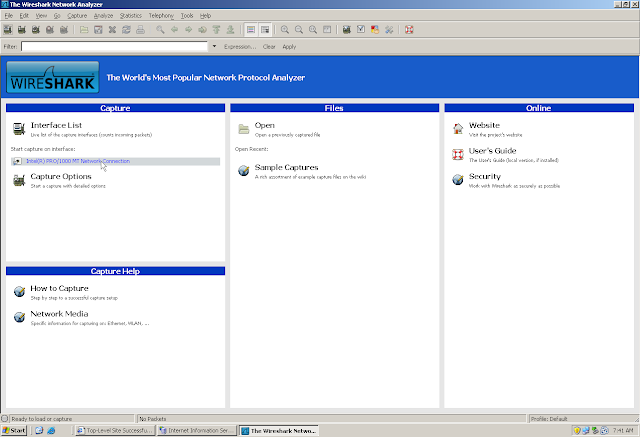This screenshot has height=437, width=640.
Task: Open the Security link
Action: (484, 176)
